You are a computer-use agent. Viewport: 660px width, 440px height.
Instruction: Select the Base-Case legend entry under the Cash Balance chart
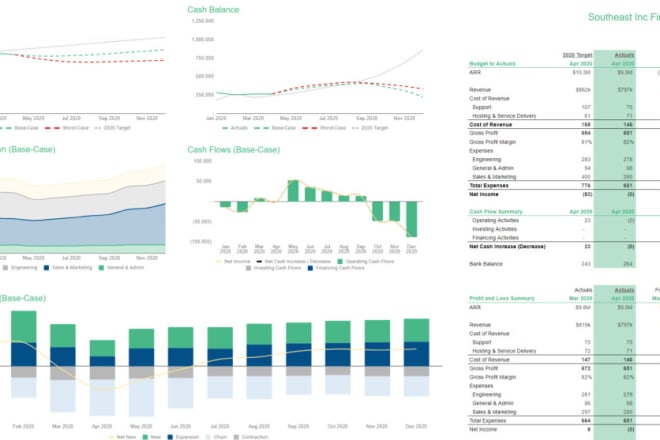click(x=275, y=128)
